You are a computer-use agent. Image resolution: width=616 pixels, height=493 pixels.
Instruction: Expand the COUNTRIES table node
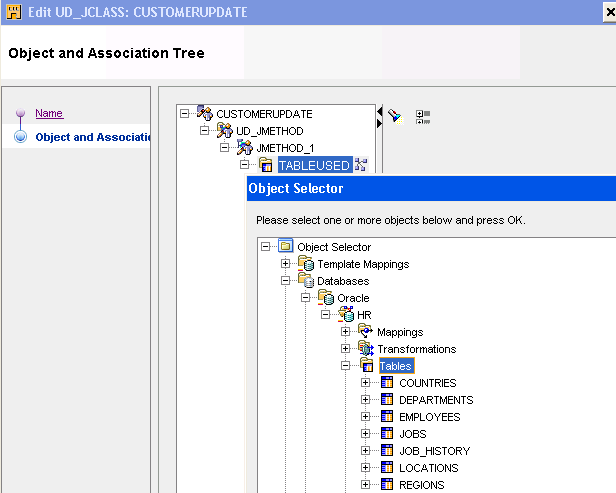tap(365, 383)
